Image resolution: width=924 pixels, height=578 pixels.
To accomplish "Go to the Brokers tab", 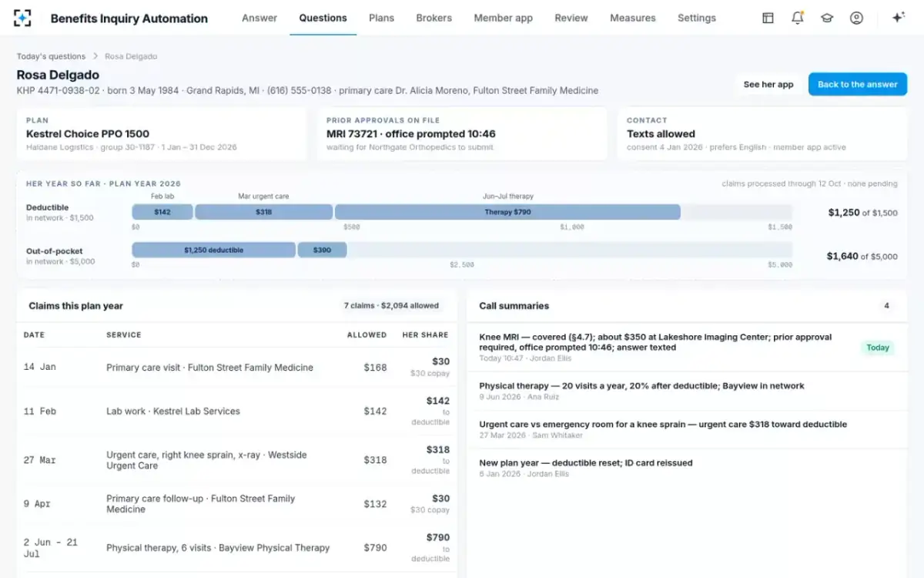I will pos(434,18).
